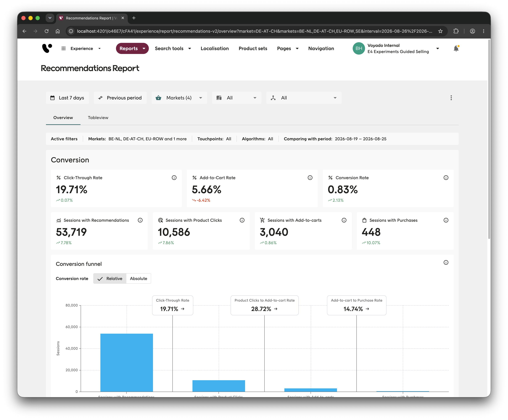Open the Search tools menu
This screenshot has width=508, height=420.
pyautogui.click(x=173, y=48)
